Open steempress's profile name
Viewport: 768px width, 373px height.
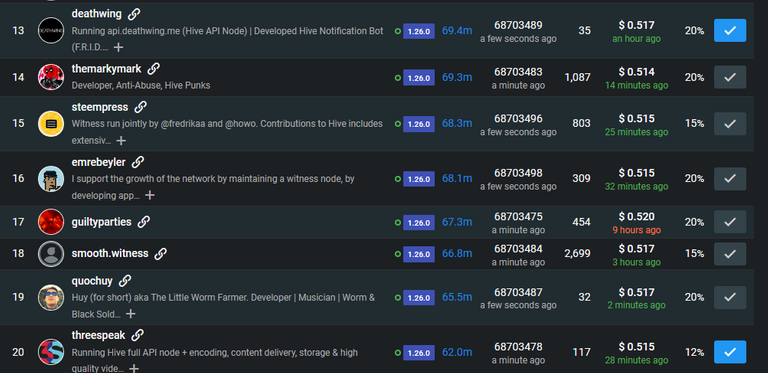point(100,107)
